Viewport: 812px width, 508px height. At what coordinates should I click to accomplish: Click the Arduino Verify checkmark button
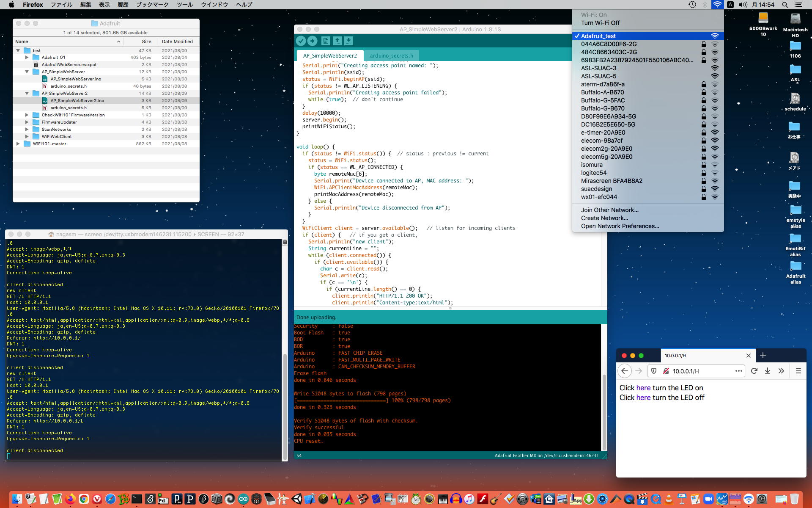[x=301, y=41]
